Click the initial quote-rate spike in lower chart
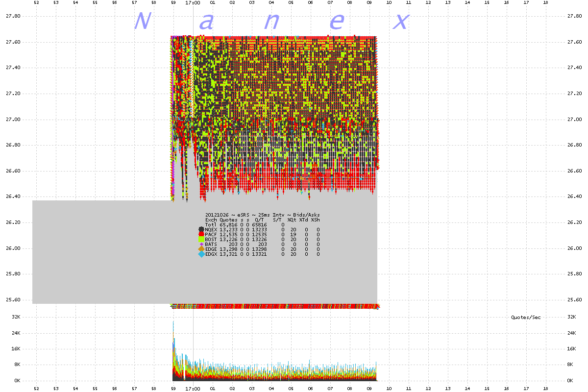This screenshot has height=392, width=588. (x=173, y=350)
